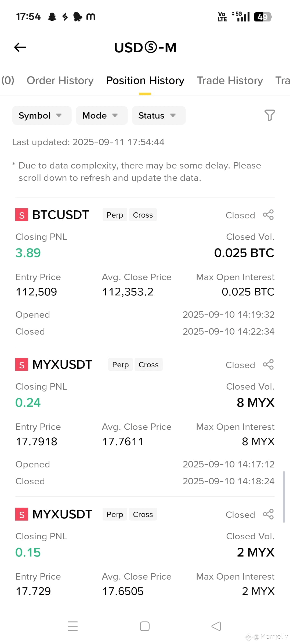This screenshot has width=290, height=644.
Task: Switch to the Order History tab
Action: coord(60,80)
